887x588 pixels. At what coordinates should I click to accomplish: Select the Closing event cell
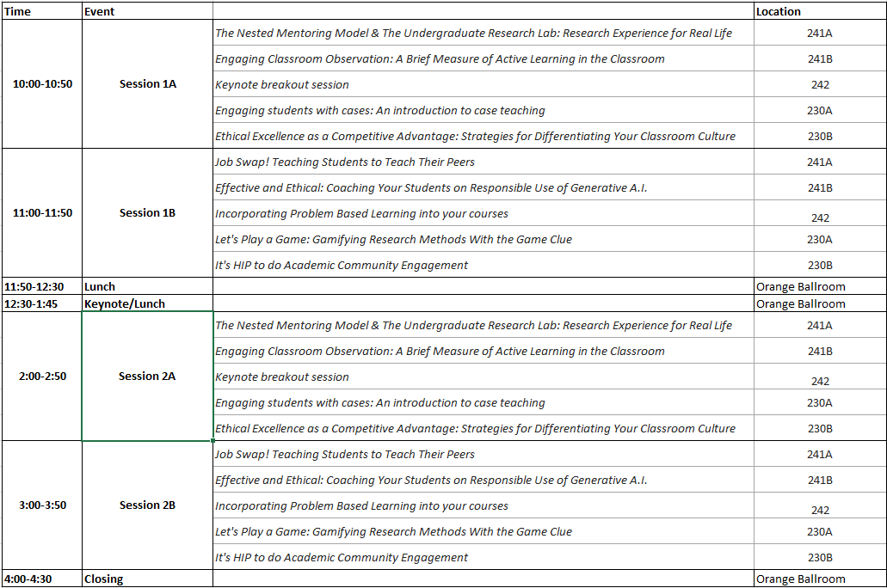[x=147, y=579]
